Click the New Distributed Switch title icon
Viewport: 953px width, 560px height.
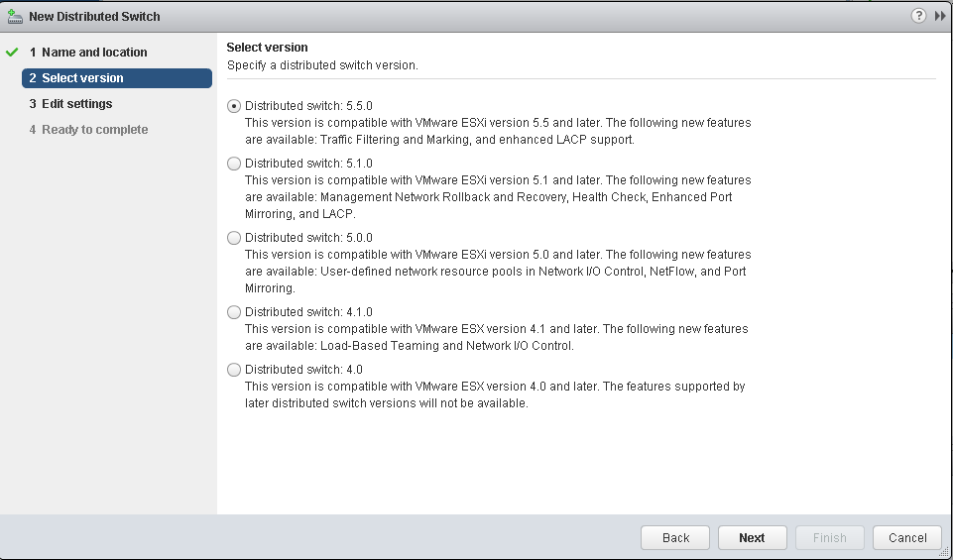point(15,17)
